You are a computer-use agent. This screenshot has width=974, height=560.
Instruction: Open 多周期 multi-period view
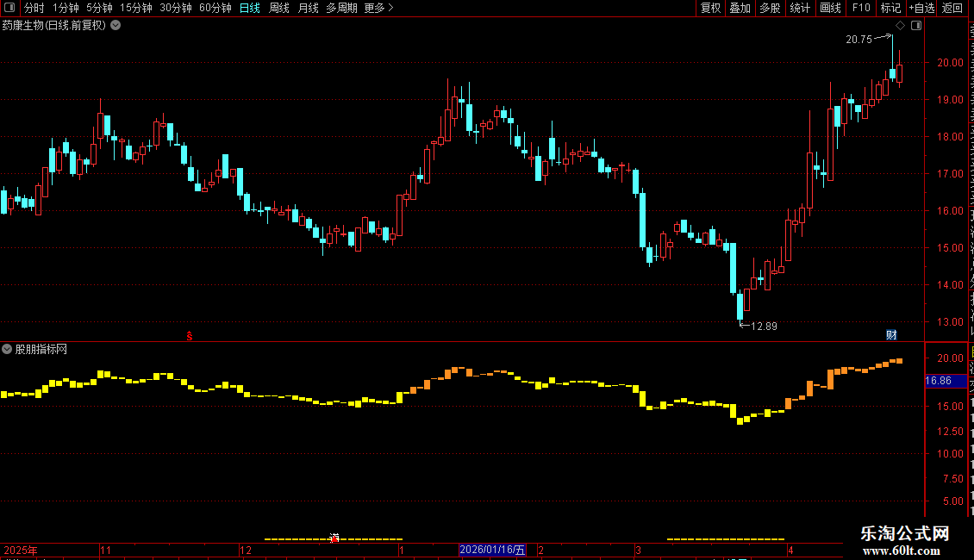point(341,8)
